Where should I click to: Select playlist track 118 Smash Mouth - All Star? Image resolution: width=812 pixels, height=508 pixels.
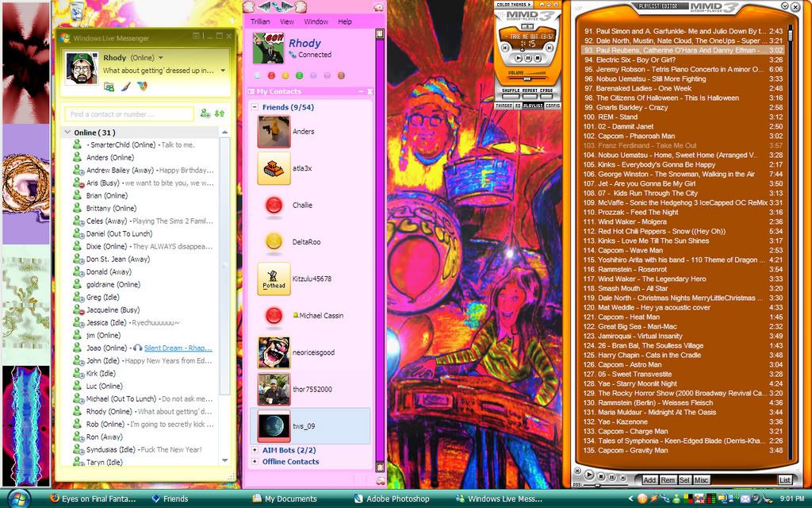click(684, 288)
